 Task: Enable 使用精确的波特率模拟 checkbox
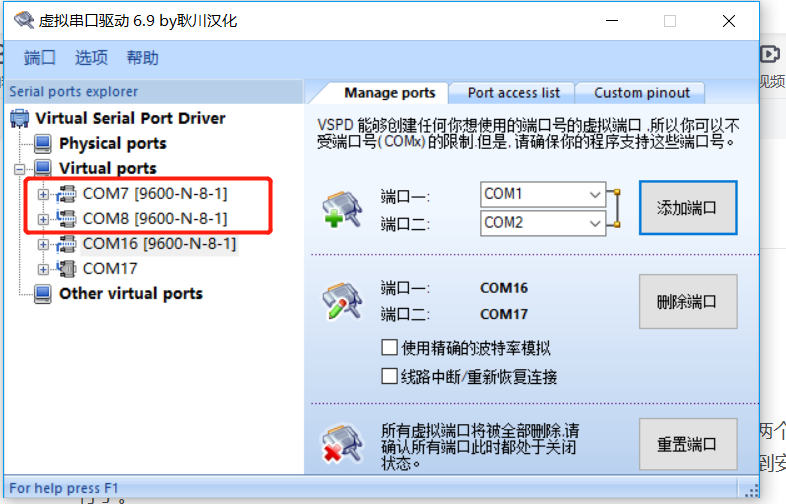(x=389, y=347)
